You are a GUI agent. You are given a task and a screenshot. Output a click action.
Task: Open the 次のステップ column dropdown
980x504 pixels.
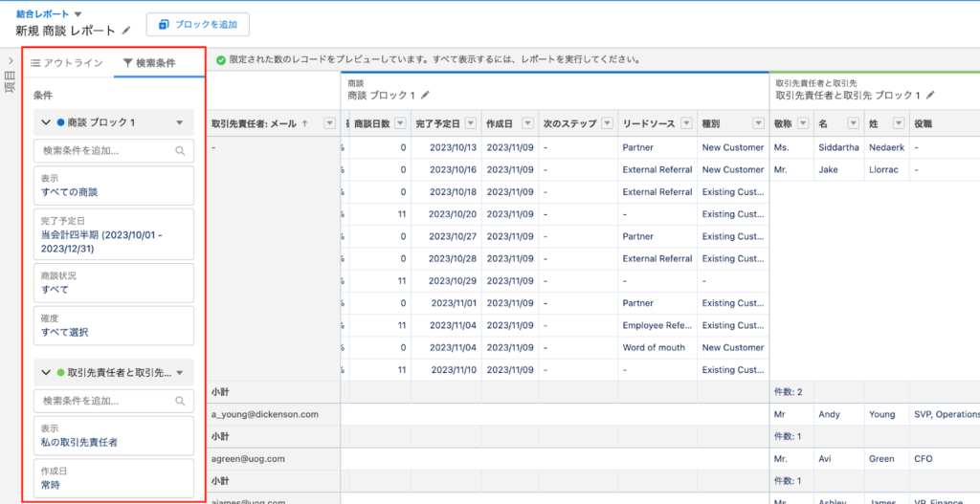(x=606, y=123)
